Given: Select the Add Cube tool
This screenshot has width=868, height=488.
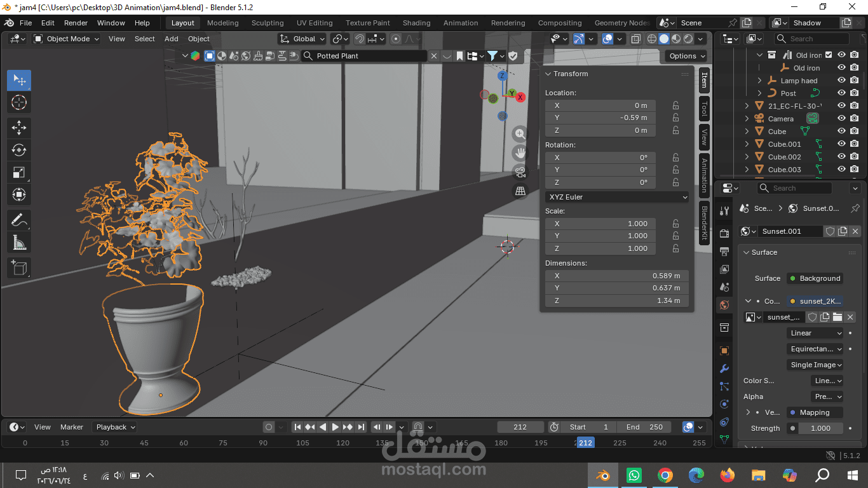Looking at the screenshot, I should (19, 268).
